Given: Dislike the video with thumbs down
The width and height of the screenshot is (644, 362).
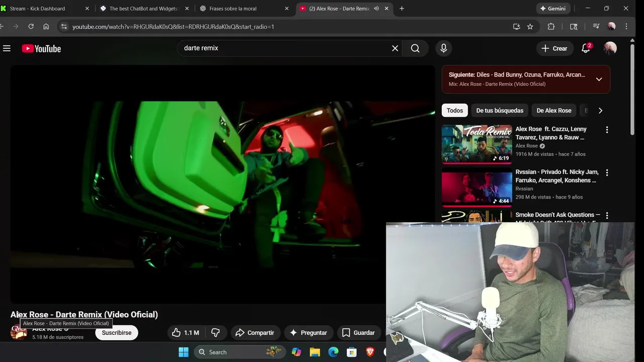Looking at the screenshot, I should 215,333.
